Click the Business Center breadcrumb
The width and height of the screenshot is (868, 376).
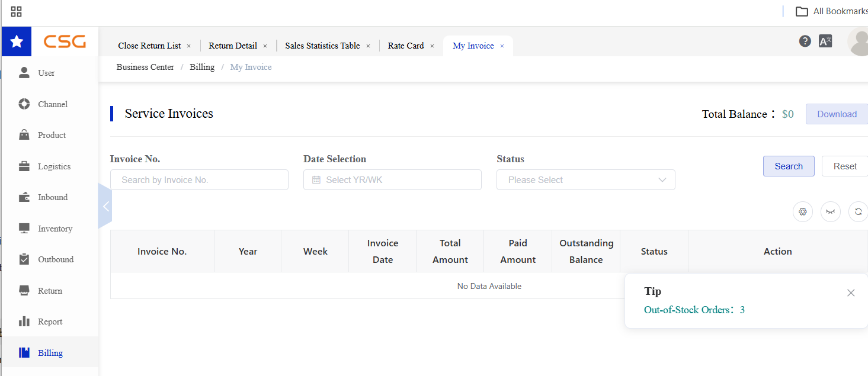145,67
